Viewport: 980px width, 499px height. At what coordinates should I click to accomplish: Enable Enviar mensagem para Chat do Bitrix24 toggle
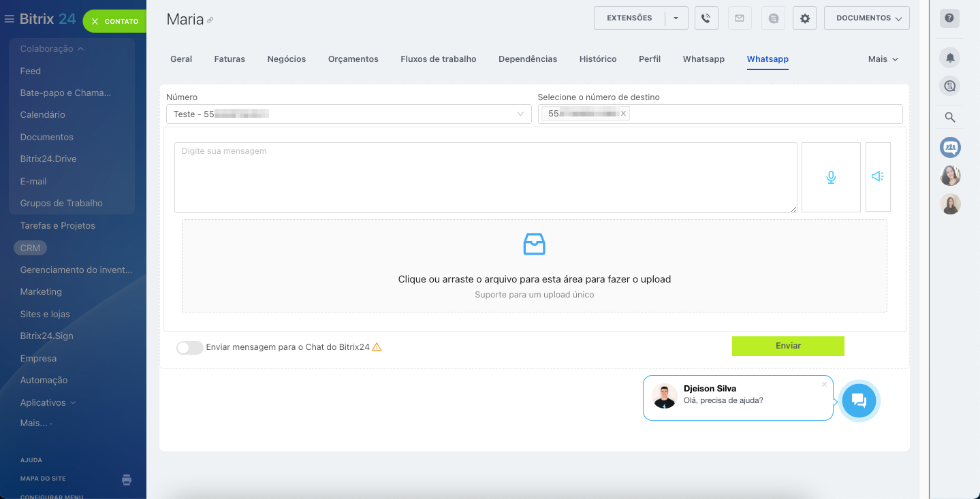(x=189, y=348)
